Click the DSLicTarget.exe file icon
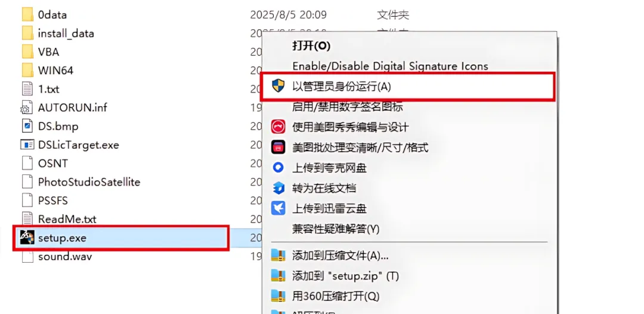644x314 pixels. click(27, 144)
